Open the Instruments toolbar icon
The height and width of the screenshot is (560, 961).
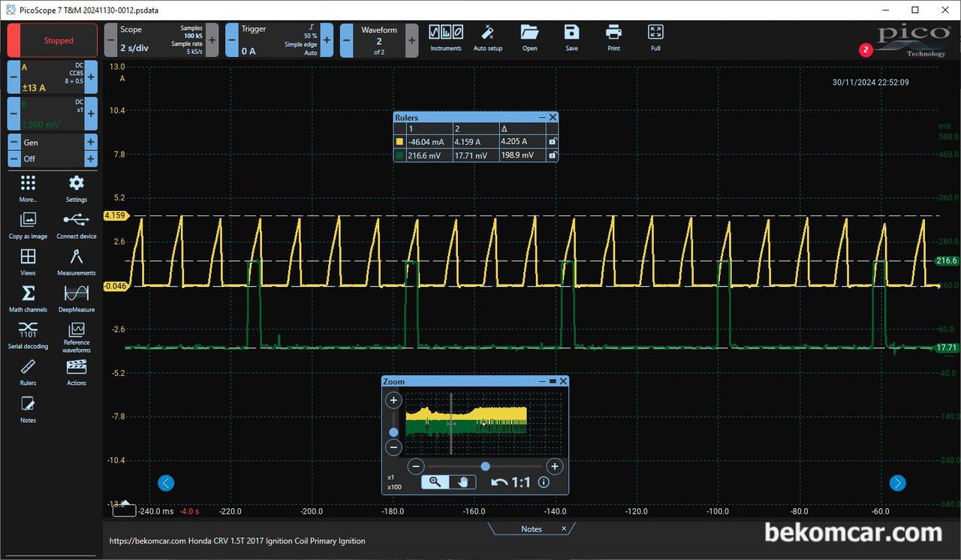pos(445,37)
